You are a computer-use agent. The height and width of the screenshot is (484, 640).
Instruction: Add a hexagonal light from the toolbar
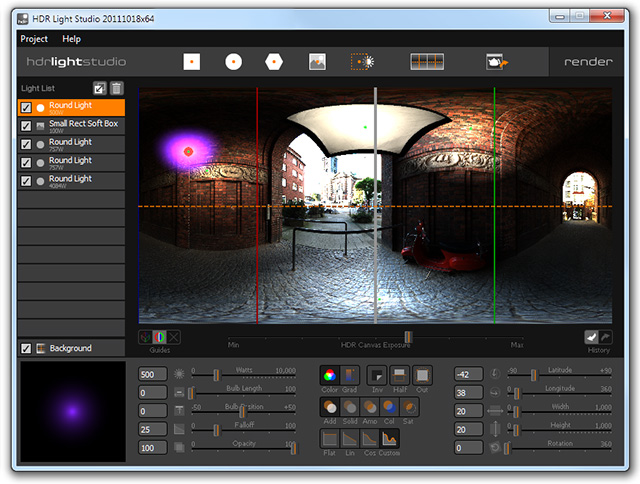(274, 62)
